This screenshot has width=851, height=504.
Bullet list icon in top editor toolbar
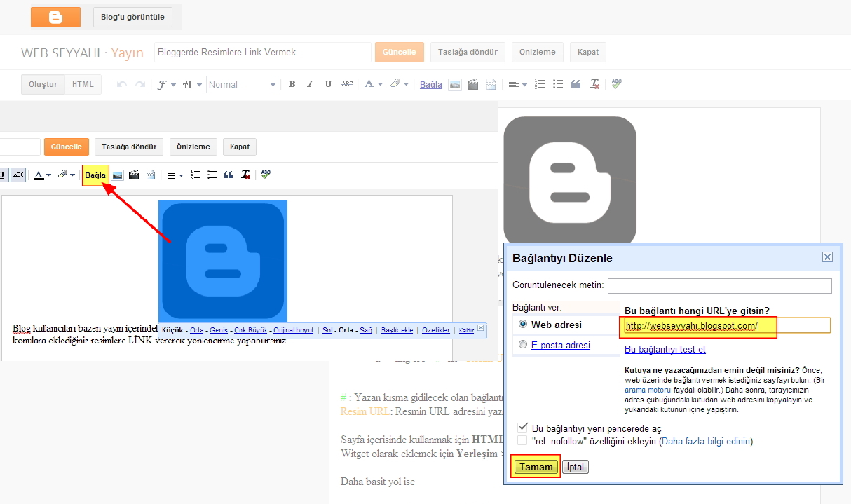click(558, 84)
